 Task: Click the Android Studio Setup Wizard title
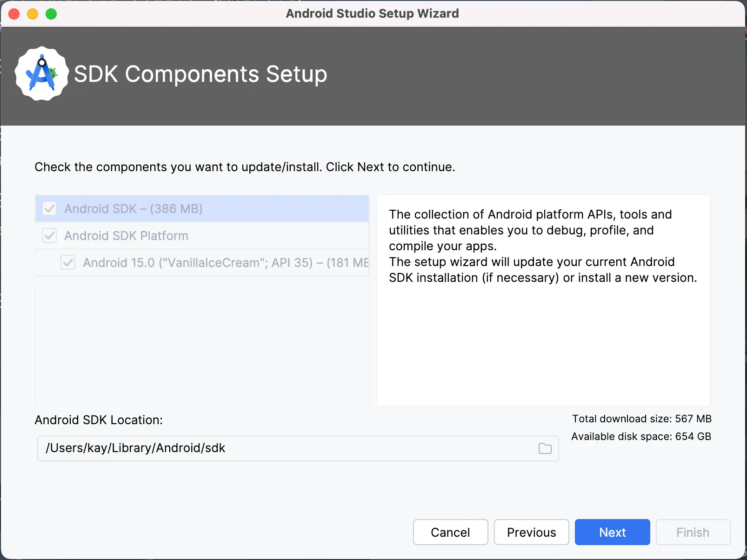click(373, 13)
